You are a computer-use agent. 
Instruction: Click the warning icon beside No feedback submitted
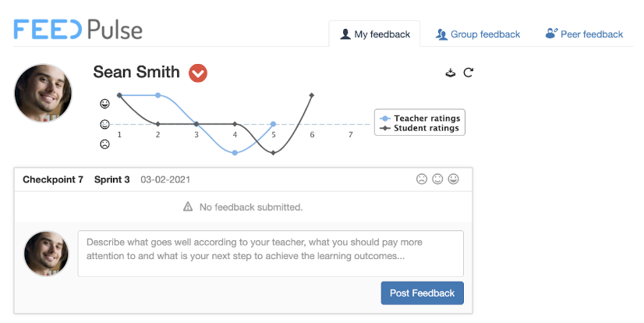(x=188, y=206)
